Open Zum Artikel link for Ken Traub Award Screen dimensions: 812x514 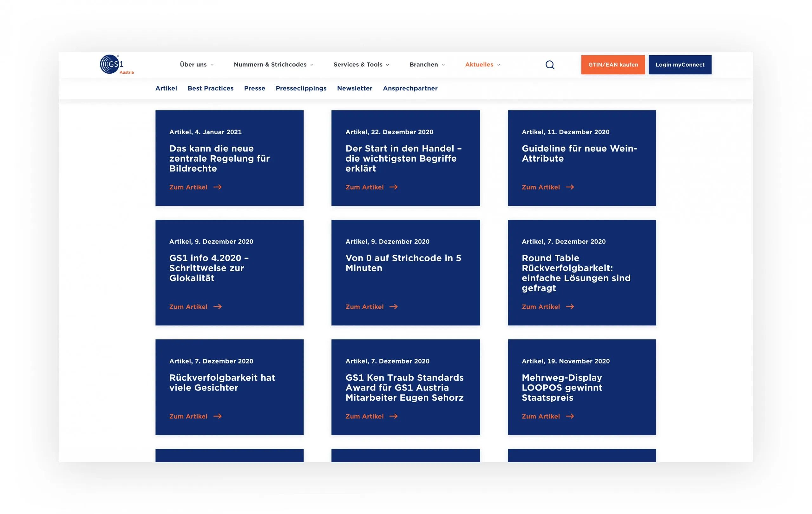pos(364,416)
